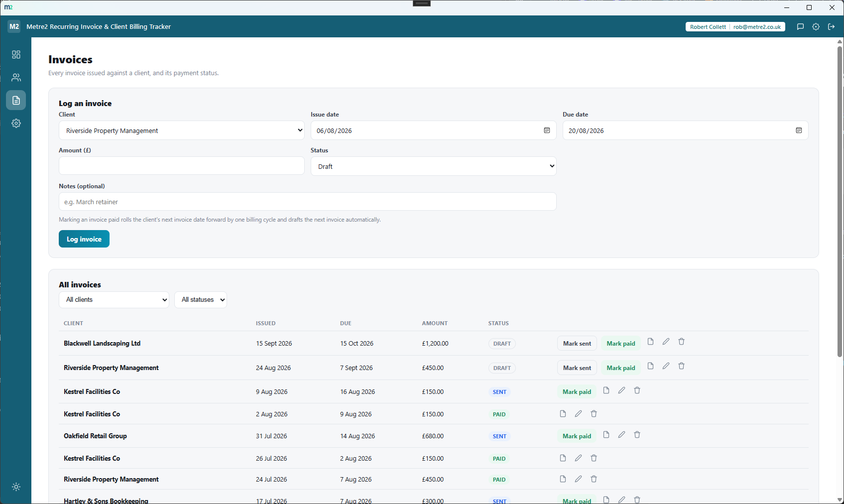Open the Dashboard sidebar icon

tap(16, 54)
